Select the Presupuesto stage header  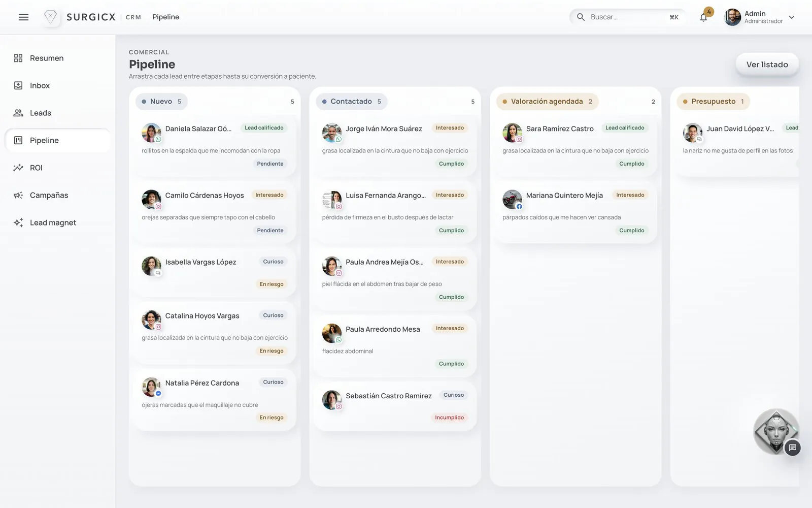pos(713,102)
